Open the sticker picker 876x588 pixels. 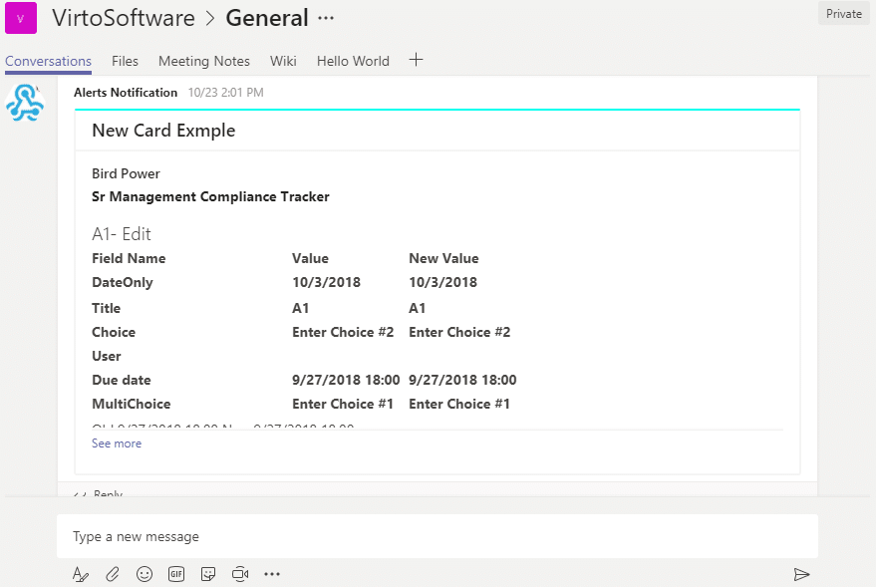[208, 574]
